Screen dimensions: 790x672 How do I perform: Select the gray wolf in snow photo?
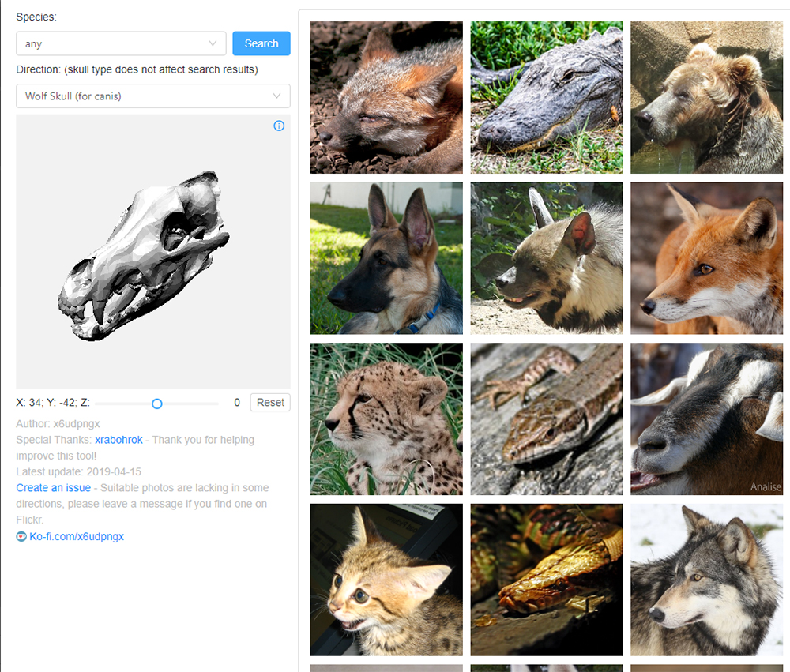pos(706,580)
